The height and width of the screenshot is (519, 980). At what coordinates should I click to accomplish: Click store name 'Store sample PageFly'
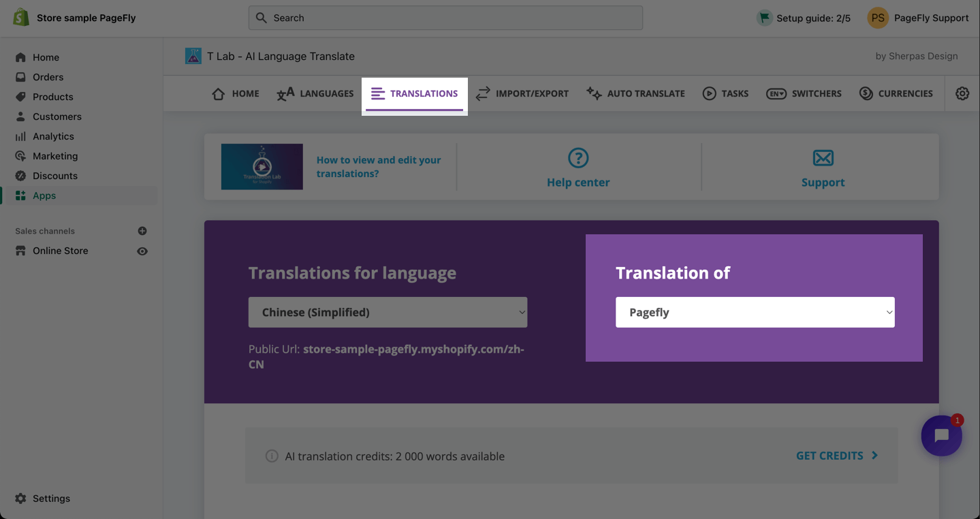pyautogui.click(x=86, y=18)
